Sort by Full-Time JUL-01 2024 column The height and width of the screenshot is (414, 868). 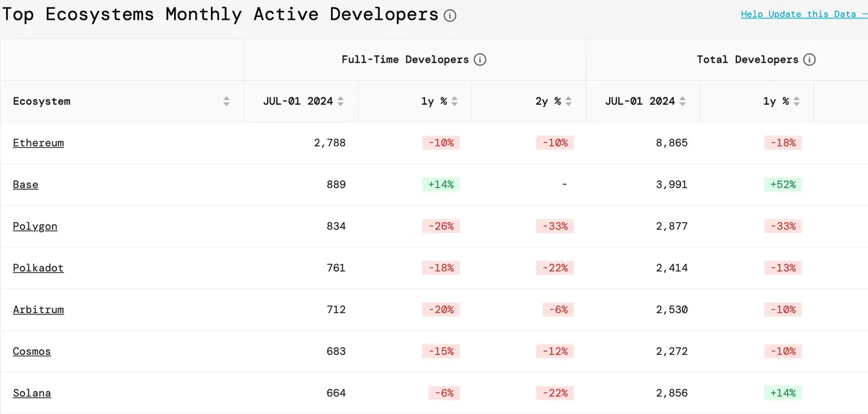pyautogui.click(x=340, y=102)
